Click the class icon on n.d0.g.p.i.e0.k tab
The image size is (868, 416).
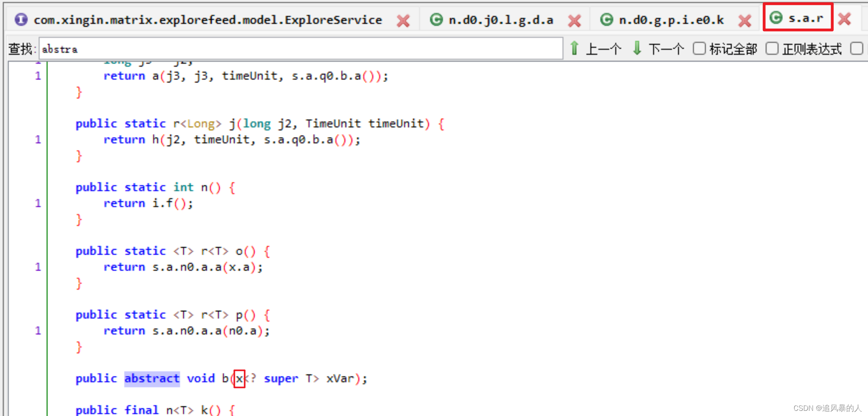click(606, 19)
